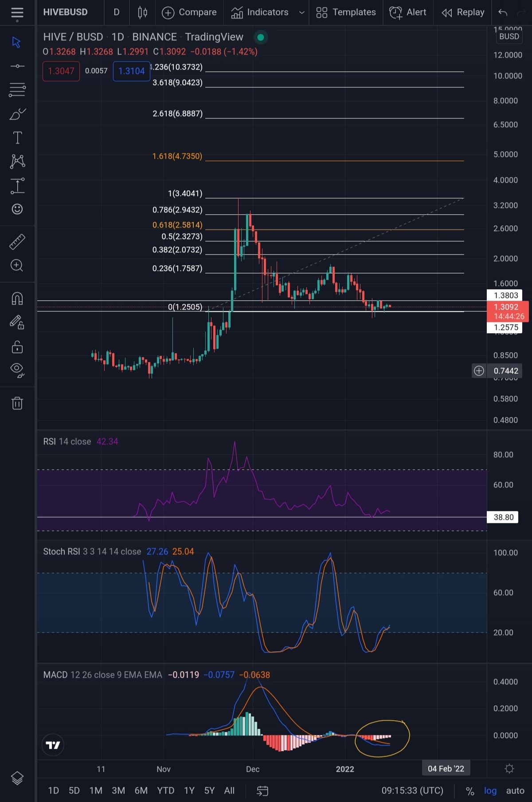Open the go to date calendar icon

click(262, 790)
